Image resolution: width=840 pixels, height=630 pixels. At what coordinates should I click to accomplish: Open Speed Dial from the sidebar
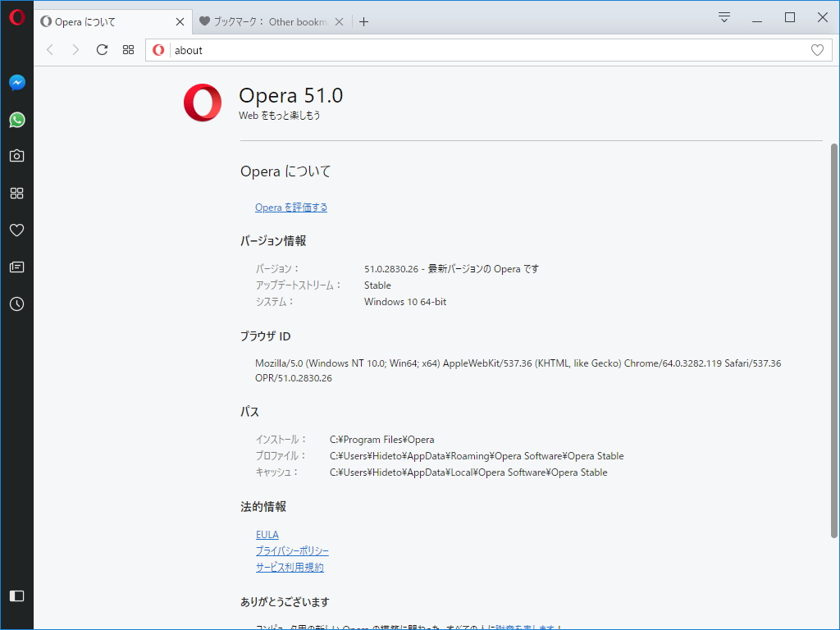[16, 193]
